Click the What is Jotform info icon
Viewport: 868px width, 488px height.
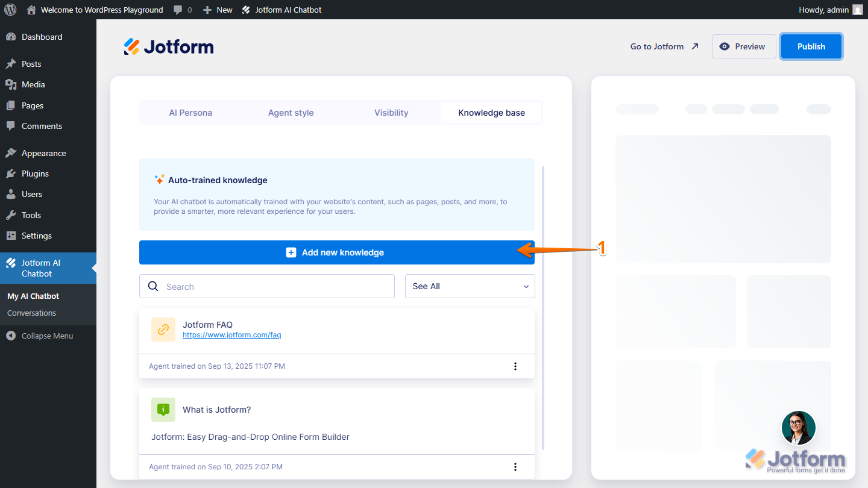tap(163, 410)
